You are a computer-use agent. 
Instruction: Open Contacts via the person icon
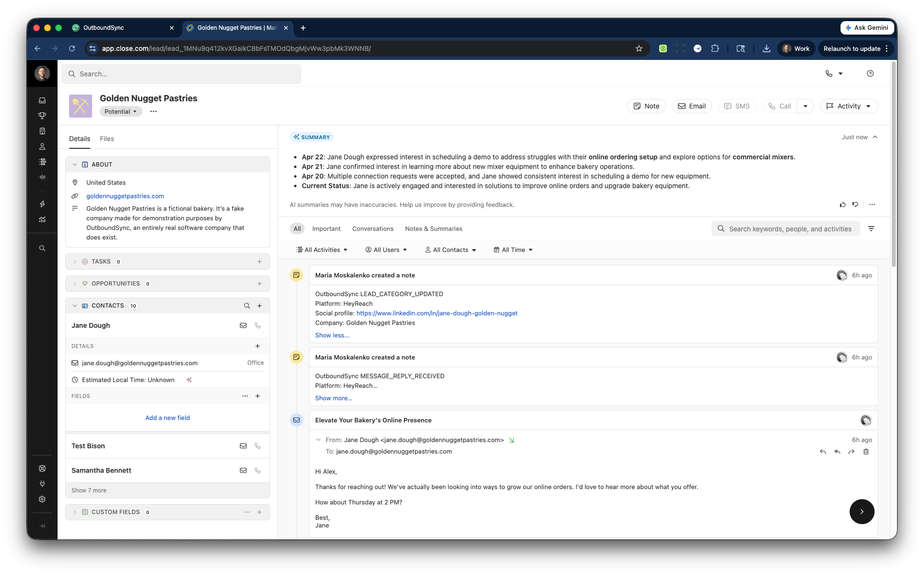pyautogui.click(x=42, y=146)
